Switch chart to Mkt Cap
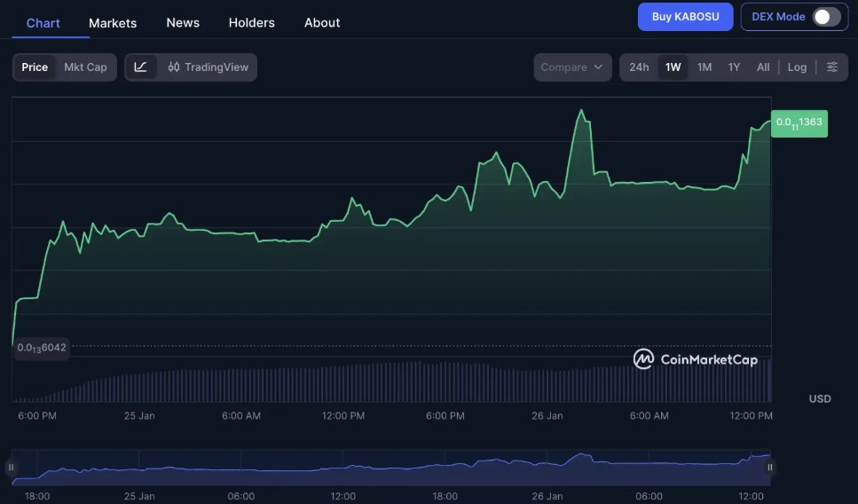The height and width of the screenshot is (504, 858). tap(85, 67)
